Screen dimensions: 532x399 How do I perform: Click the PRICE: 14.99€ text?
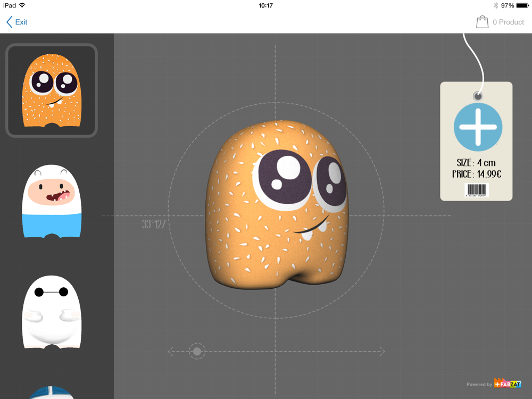coord(476,174)
